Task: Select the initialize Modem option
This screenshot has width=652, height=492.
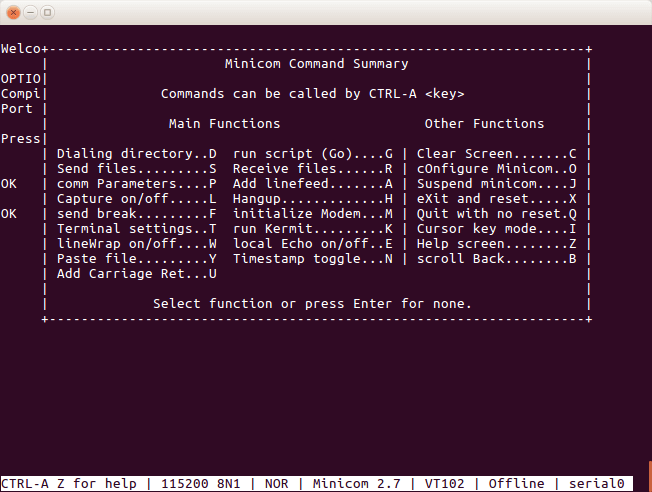Action: (x=313, y=214)
